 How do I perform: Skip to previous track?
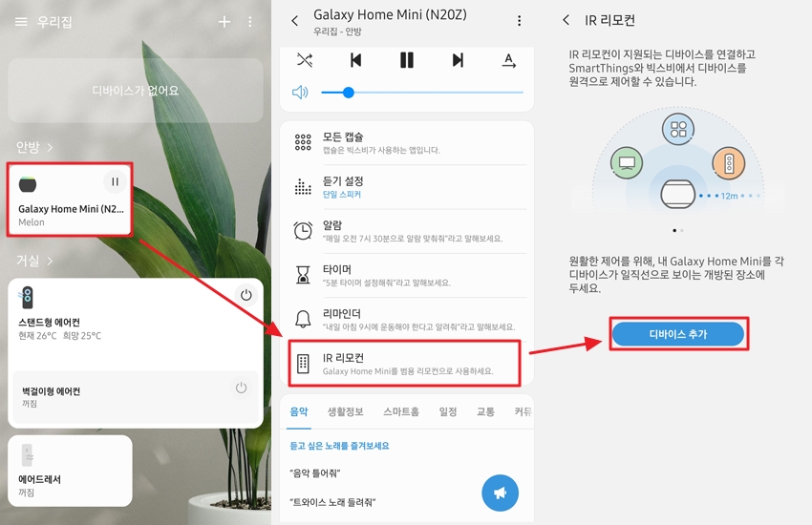pyautogui.click(x=355, y=60)
